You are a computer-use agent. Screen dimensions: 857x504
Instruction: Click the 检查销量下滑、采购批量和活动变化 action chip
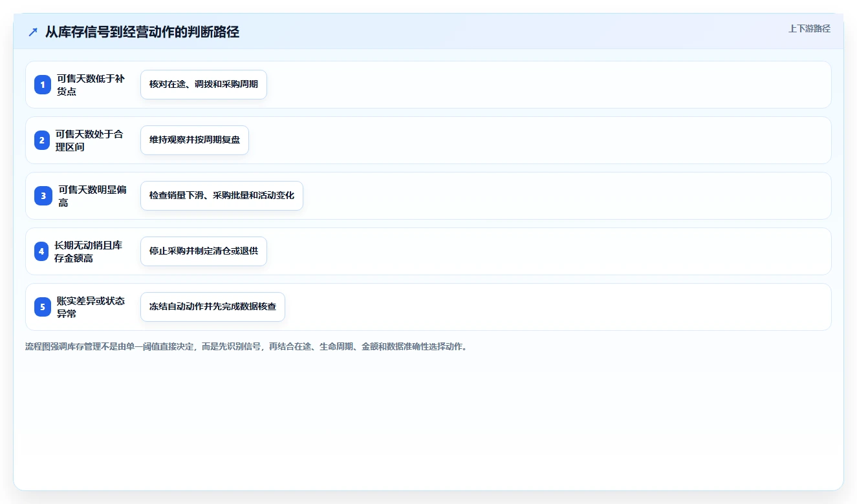point(222,196)
